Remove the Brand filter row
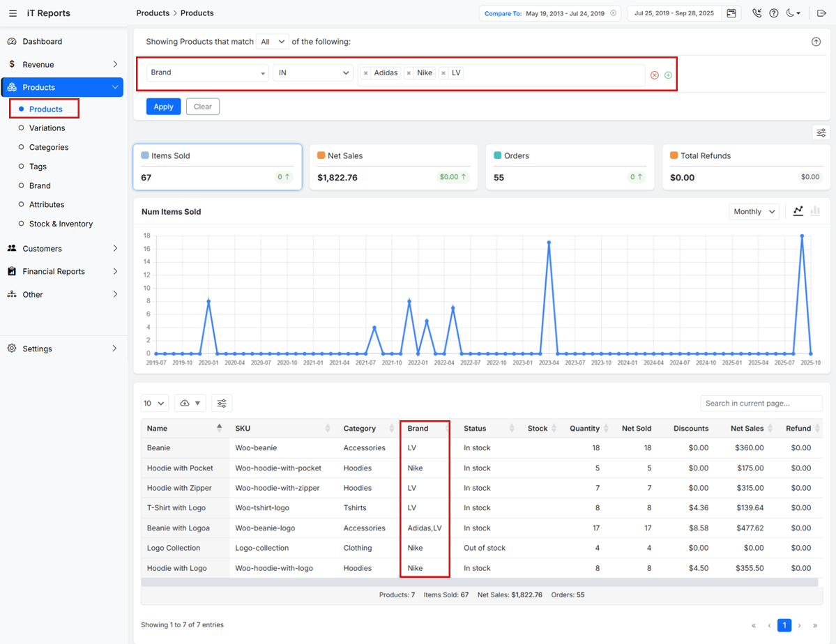 [654, 75]
